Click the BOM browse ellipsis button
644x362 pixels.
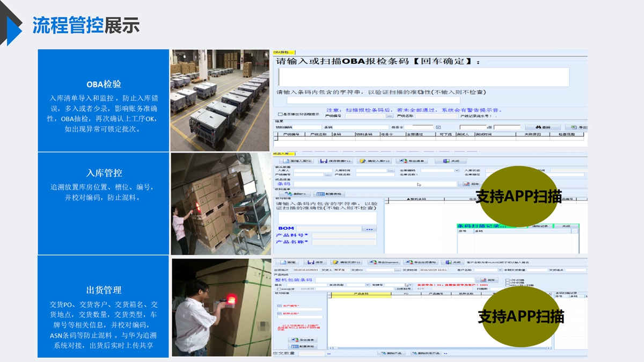tap(369, 229)
